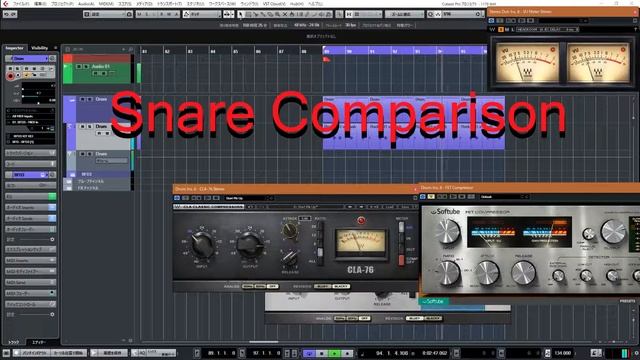The height and width of the screenshot is (360, 640).
Task: Open the VU Meter window preset dropdown
Action: (x=562, y=20)
